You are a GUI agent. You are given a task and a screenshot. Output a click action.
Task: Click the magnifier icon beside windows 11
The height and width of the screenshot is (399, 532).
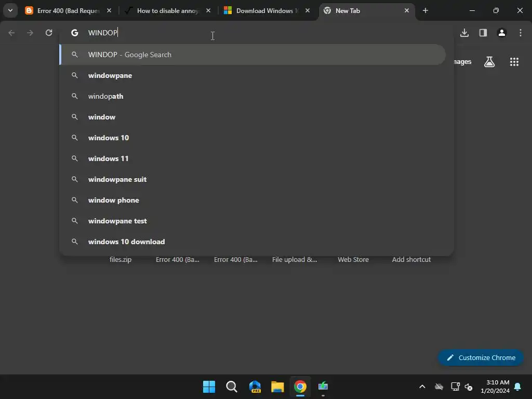[75, 158]
